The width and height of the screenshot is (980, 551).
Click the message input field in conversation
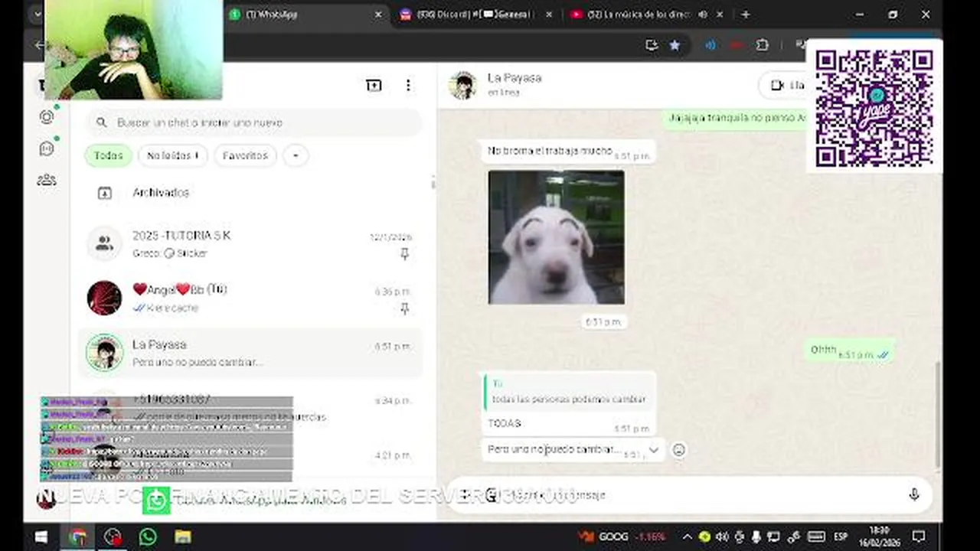click(689, 495)
